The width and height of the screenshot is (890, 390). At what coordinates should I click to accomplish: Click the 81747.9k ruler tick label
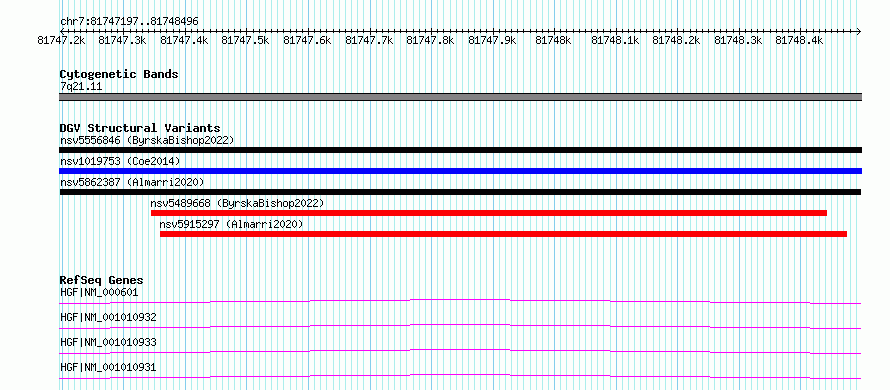[x=492, y=40]
